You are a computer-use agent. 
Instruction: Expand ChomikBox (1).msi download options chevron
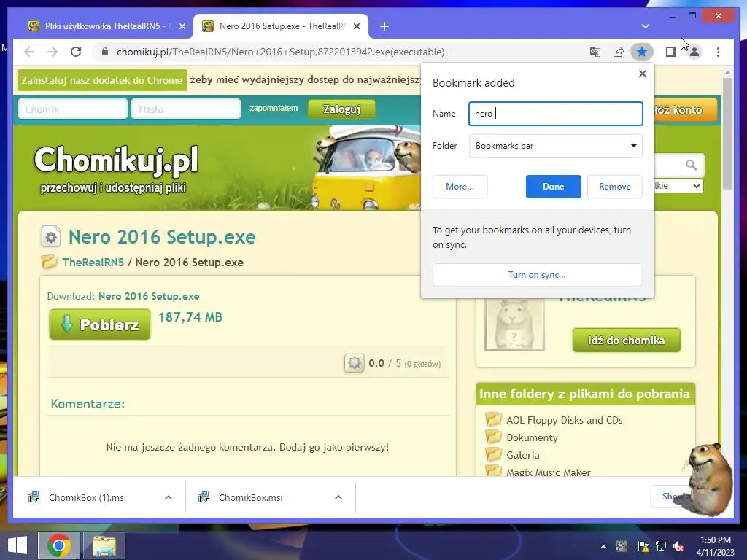(169, 497)
